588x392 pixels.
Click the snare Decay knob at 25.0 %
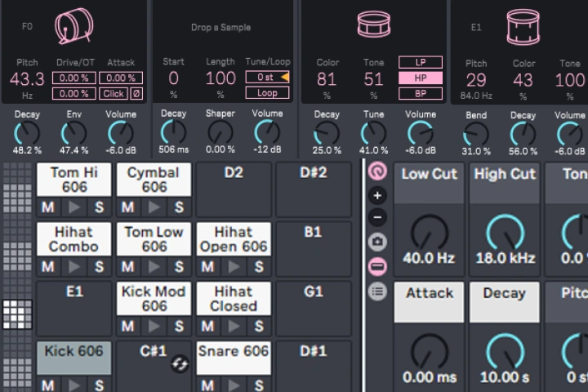click(x=327, y=134)
